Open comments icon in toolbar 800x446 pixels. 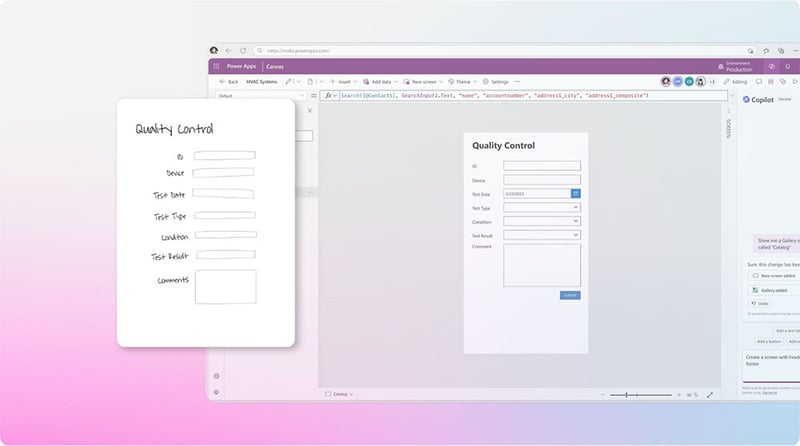[759, 82]
